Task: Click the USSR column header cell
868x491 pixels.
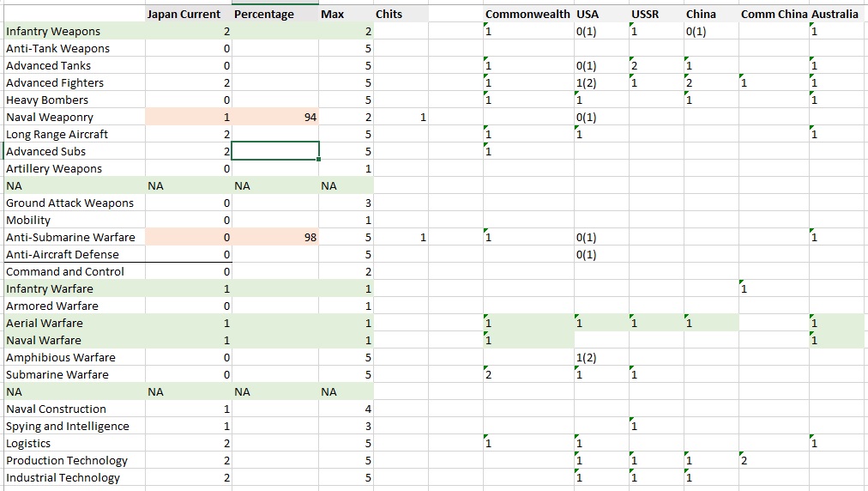Action: [645, 15]
